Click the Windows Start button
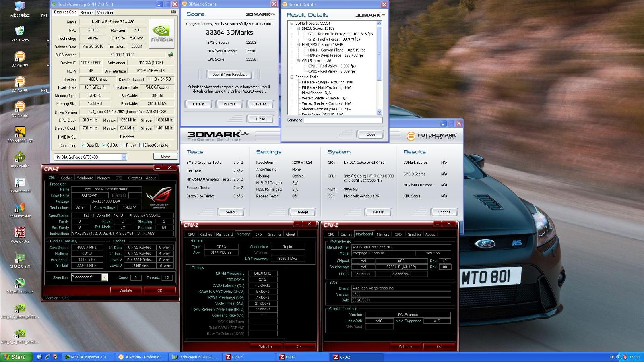This screenshot has height=362, width=644. coord(15,357)
